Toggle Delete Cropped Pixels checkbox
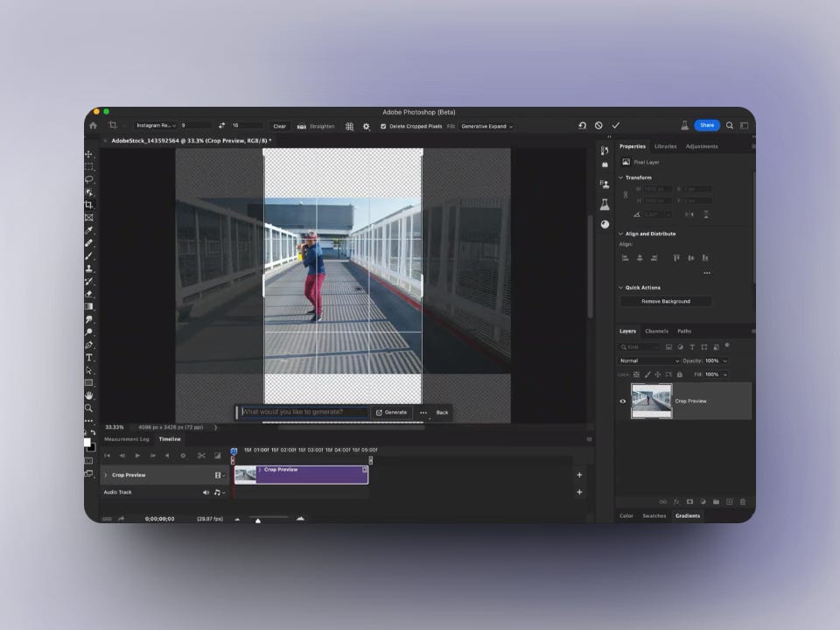840x630 pixels. pyautogui.click(x=383, y=126)
